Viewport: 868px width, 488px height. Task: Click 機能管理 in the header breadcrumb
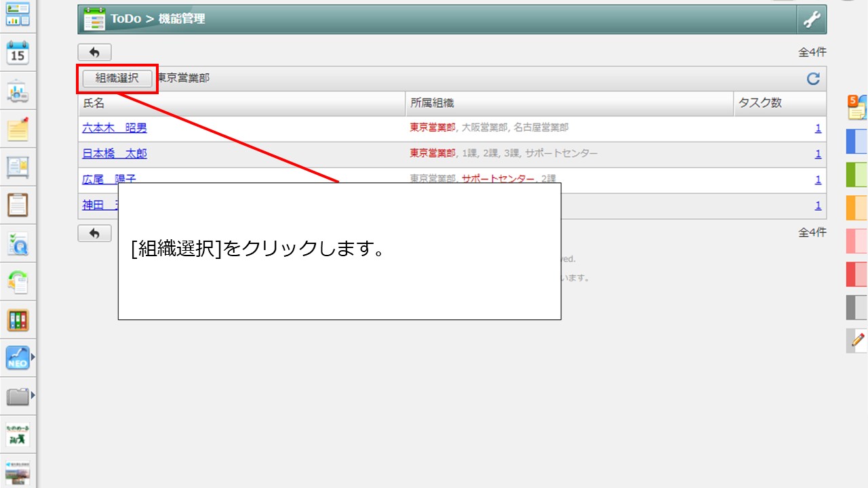tap(182, 19)
